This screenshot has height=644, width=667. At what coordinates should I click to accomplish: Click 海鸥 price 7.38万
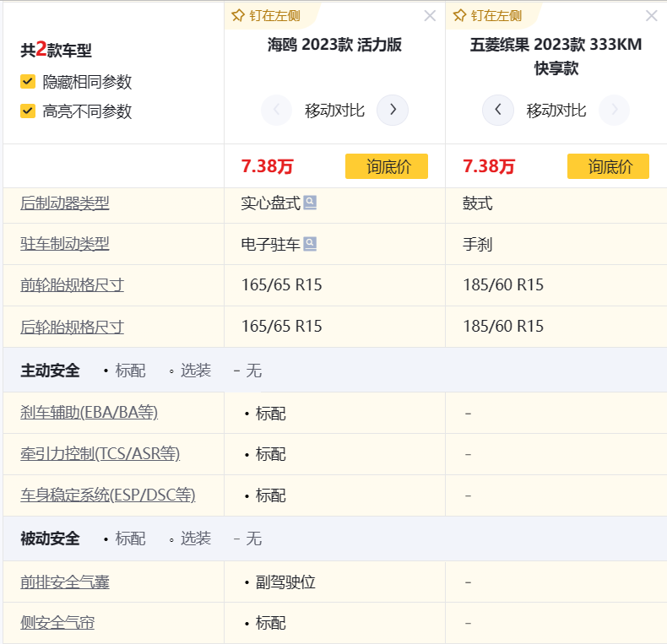click(x=267, y=166)
